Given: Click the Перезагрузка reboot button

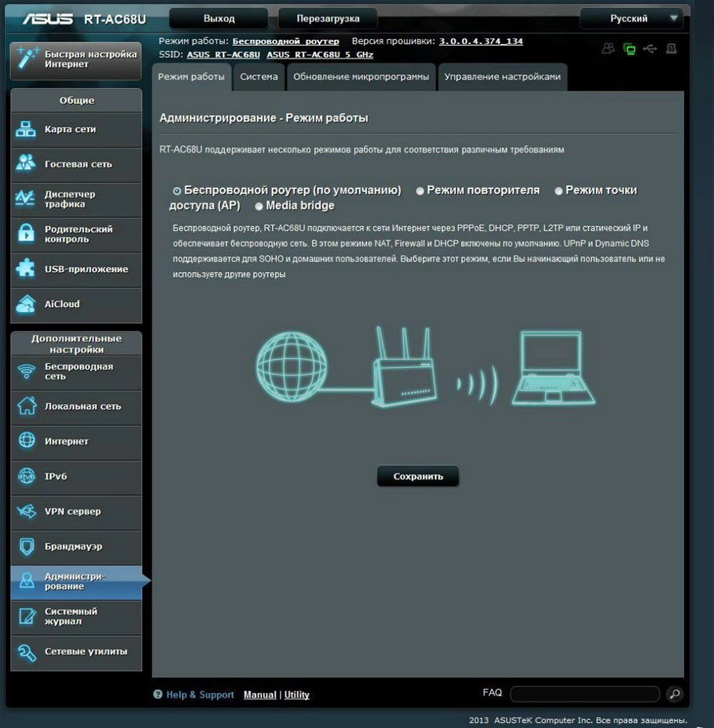Looking at the screenshot, I should click(x=328, y=19).
